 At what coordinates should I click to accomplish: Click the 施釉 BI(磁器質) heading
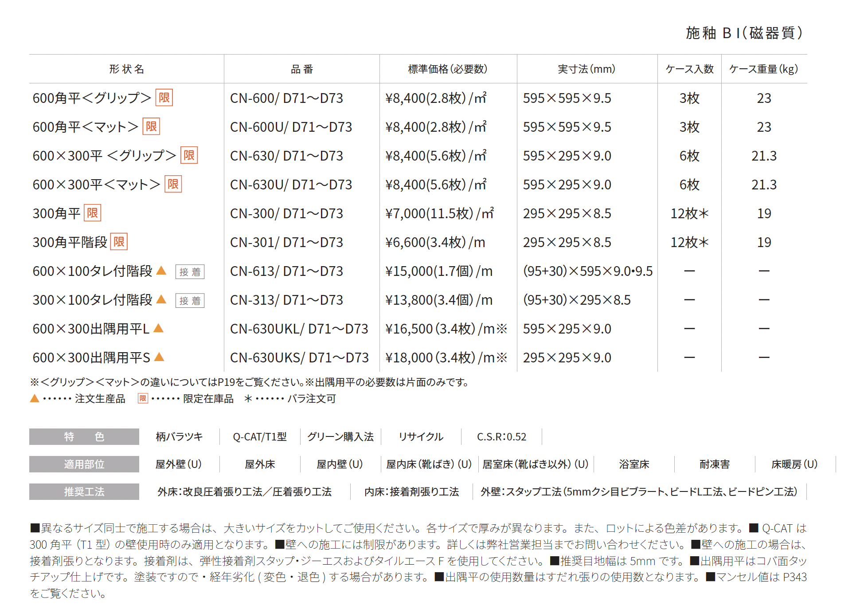[x=744, y=33]
